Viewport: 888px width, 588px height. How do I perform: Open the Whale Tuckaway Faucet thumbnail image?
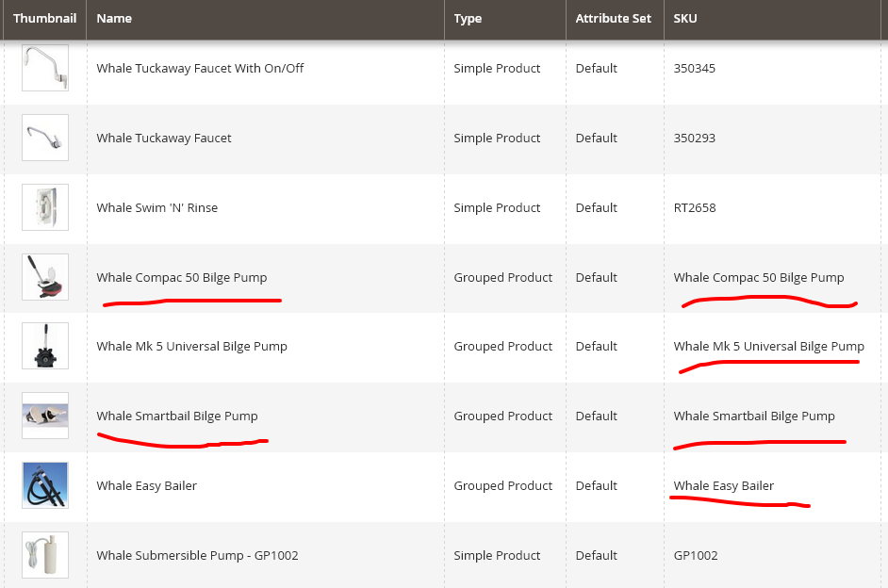point(44,137)
